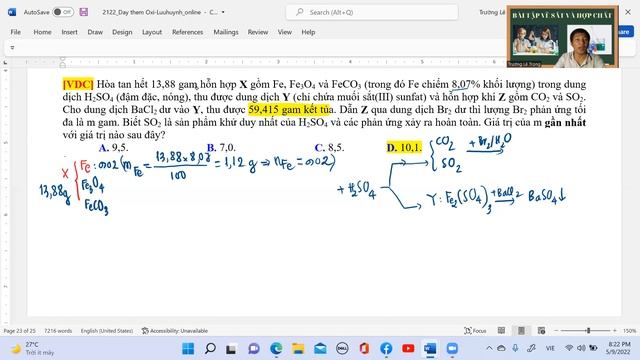Open the Mailings tab
The width and height of the screenshot is (640, 360).
[226, 32]
